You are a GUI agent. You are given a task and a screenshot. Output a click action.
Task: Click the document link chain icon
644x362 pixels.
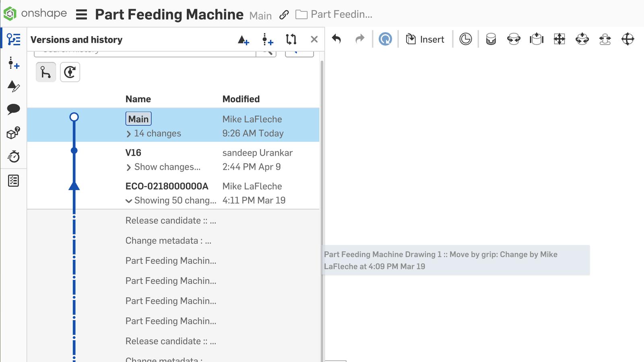284,15
